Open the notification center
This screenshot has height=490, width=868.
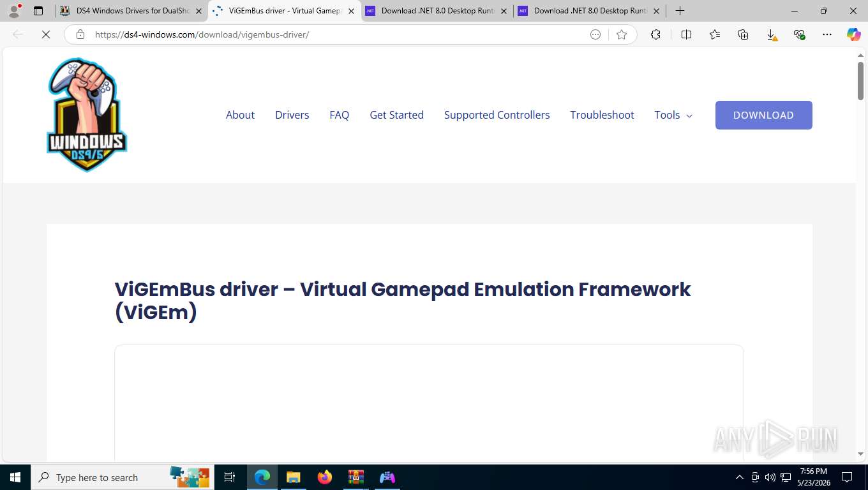847,477
